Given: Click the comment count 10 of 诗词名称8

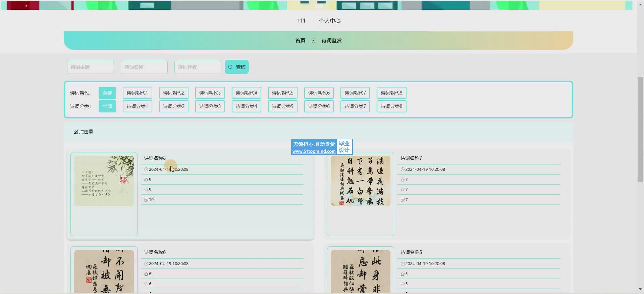Looking at the screenshot, I should [x=151, y=200].
